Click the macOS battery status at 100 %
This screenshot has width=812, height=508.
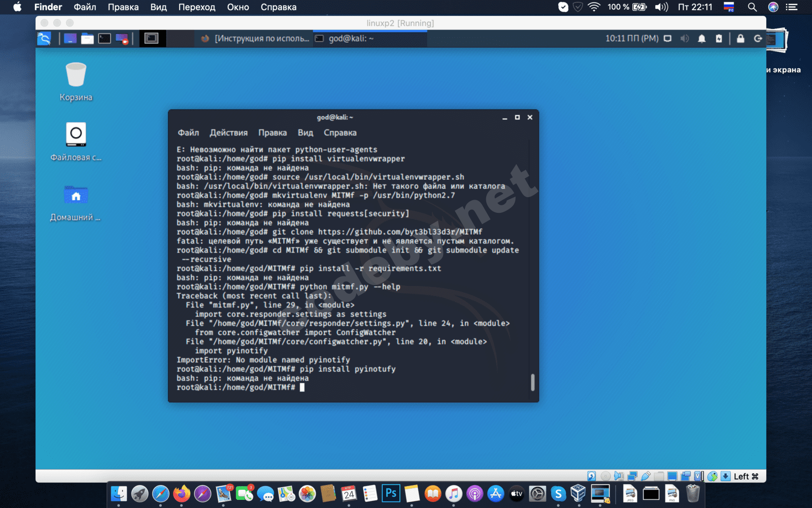627,7
